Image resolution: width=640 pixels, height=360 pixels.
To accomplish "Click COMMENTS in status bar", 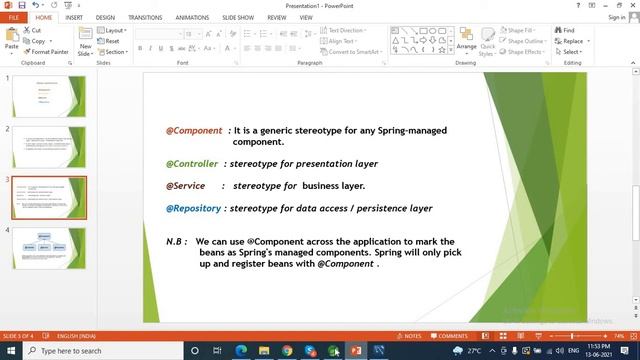I will pos(449,336).
